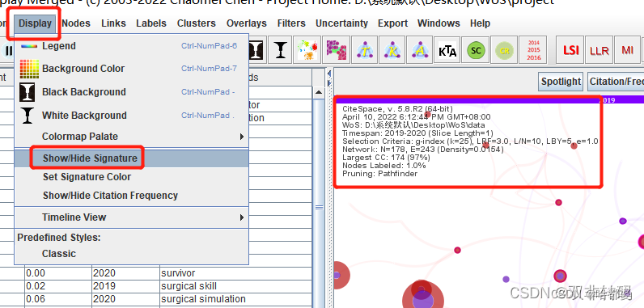Label clusters by keywords (K icon)
This screenshot has width=644, height=308.
click(x=392, y=50)
